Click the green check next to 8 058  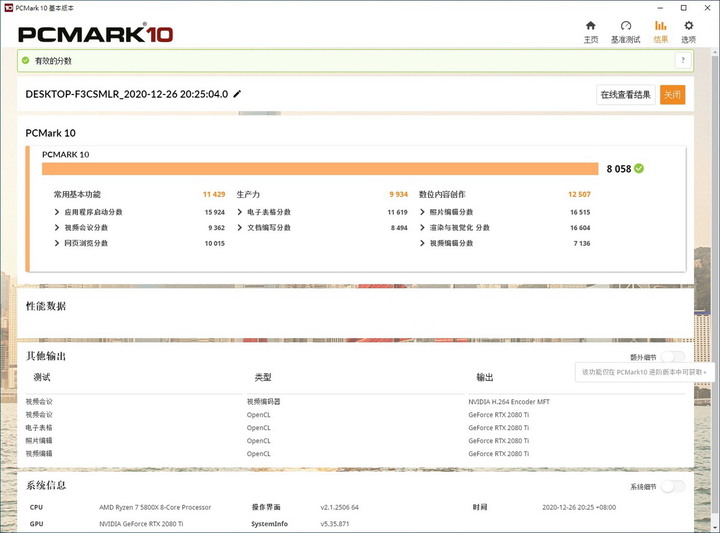point(639,168)
